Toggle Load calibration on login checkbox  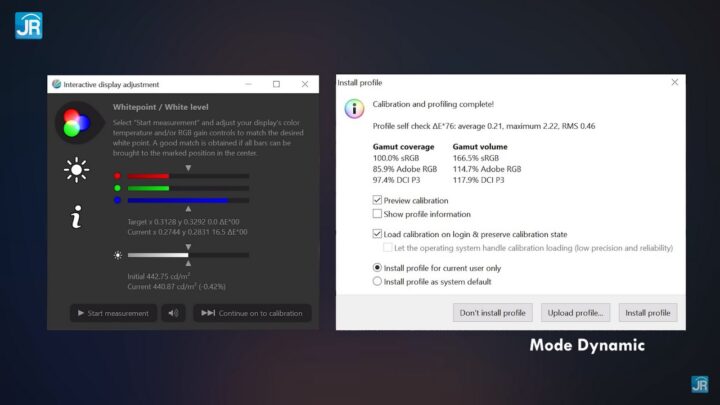[x=377, y=234]
